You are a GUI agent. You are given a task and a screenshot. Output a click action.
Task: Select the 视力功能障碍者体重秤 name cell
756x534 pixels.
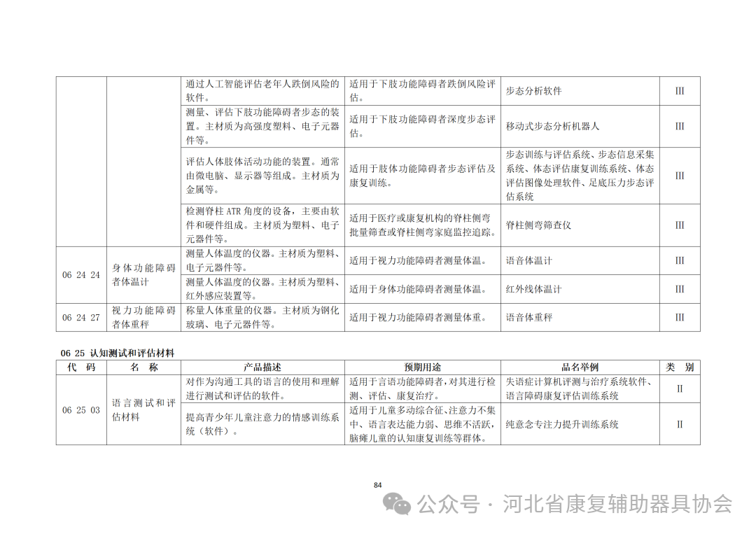coord(142,317)
